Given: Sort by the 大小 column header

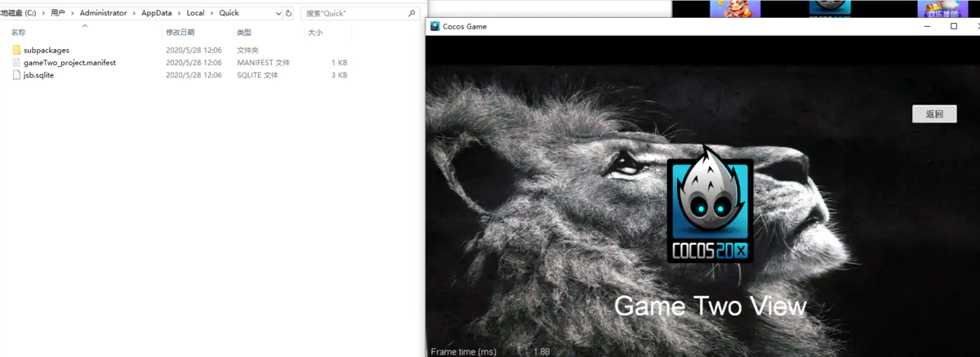Looking at the screenshot, I should pyautogui.click(x=315, y=33).
